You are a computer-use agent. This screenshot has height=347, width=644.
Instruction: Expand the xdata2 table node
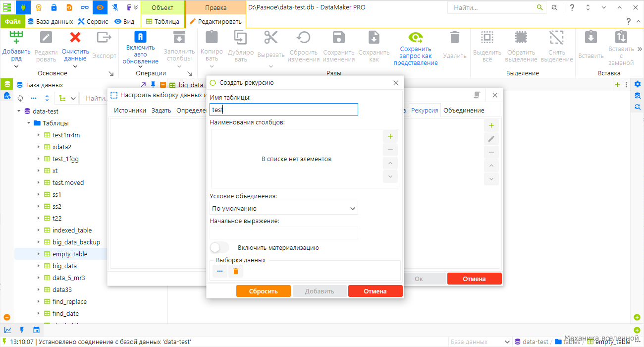tap(38, 147)
